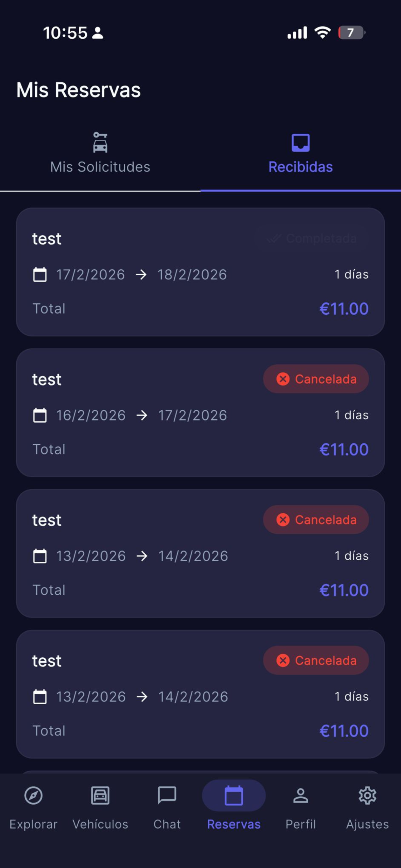Viewport: 401px width, 868px height.
Task: Tap Cancelada badge on 16/2/2026 reservation
Action: click(x=316, y=379)
